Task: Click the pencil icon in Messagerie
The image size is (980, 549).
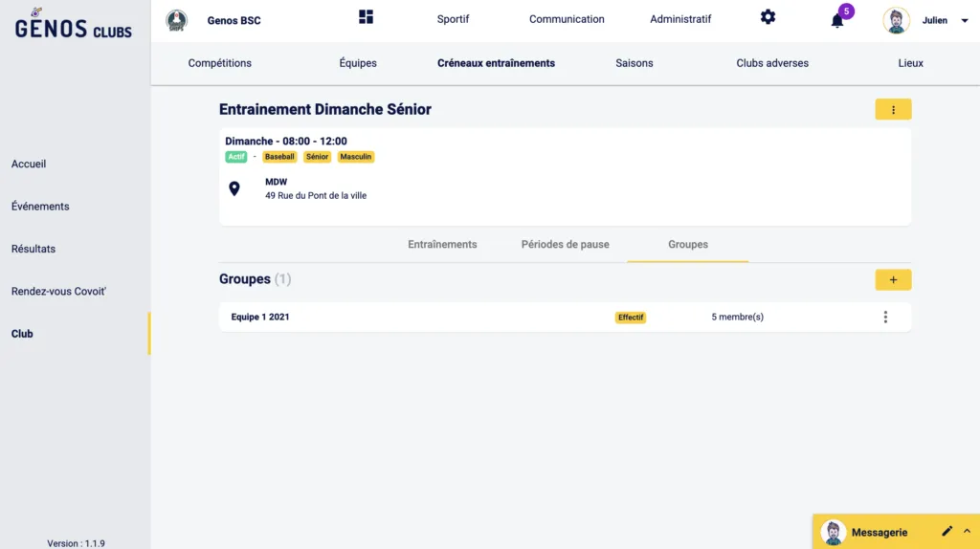Action: [947, 531]
